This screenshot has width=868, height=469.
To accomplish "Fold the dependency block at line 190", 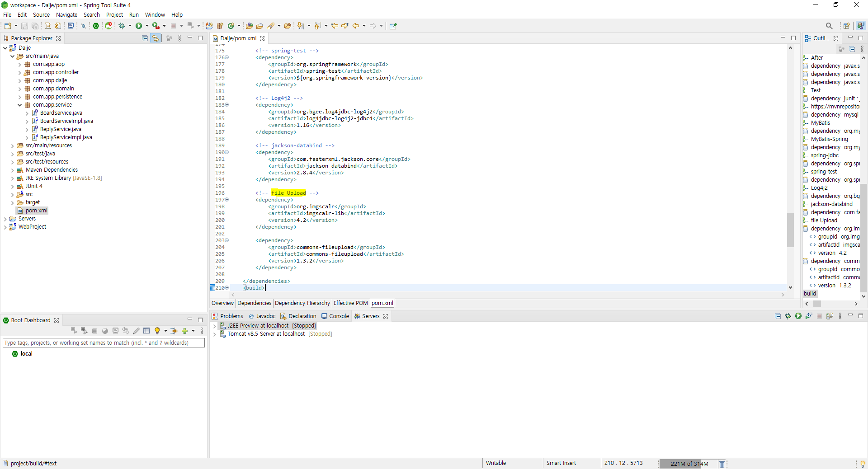I will click(x=227, y=152).
